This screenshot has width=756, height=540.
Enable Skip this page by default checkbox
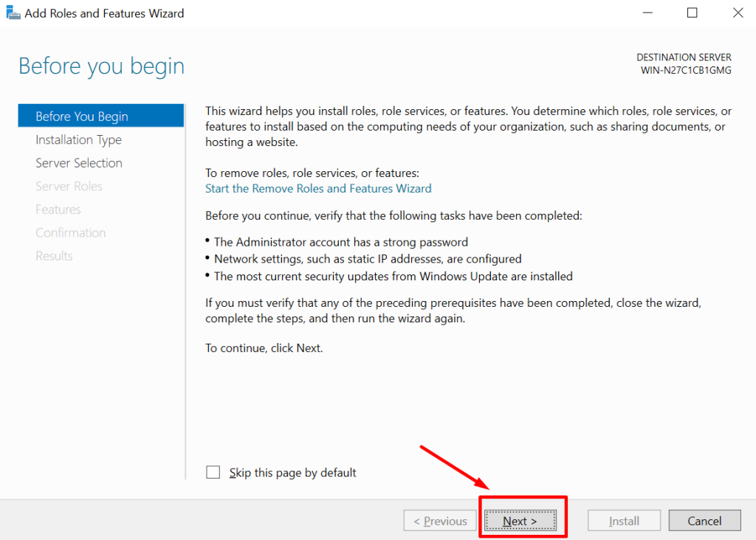click(213, 473)
